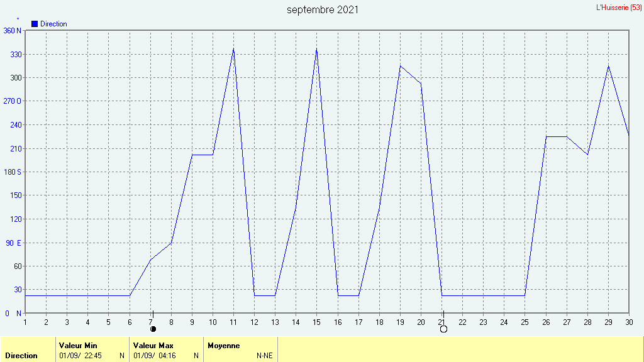This screenshot has height=362, width=644.
Task: Click the chart title septembre 2021
Action: coord(323,10)
